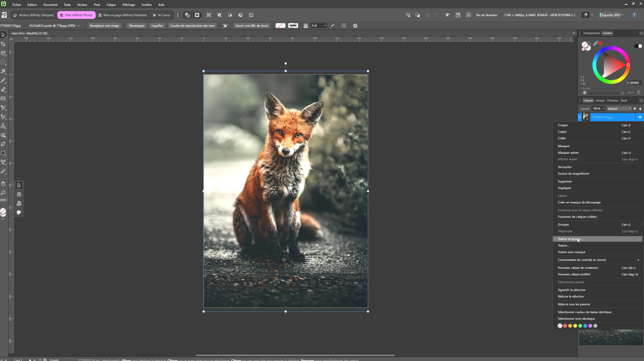Open the Normal blend mode dropdown
The image size is (644, 361).
pos(619,109)
